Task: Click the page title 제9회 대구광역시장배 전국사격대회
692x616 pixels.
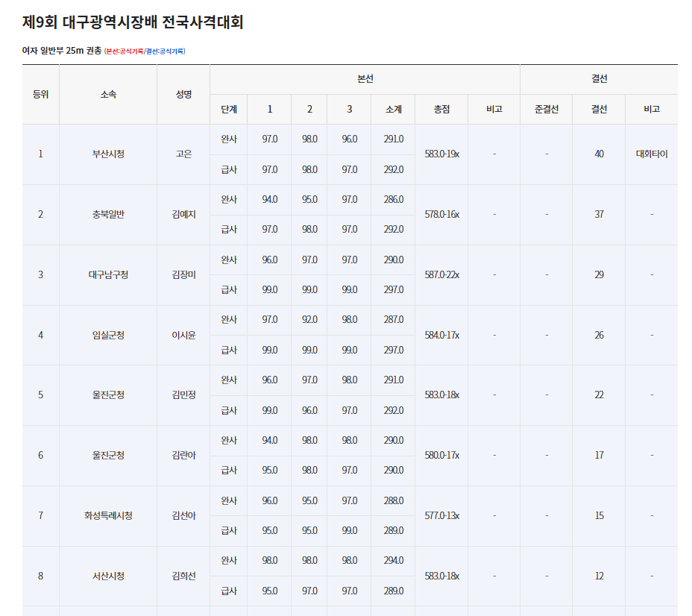Action: coord(133,22)
